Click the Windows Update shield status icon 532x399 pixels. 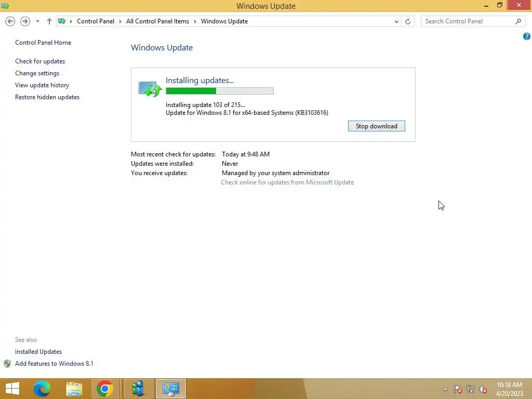click(150, 89)
